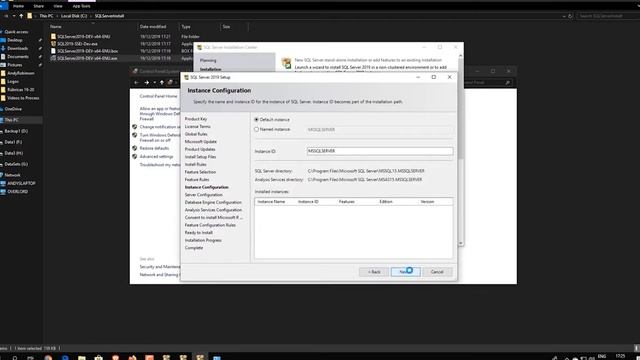Viewport: 640px width, 360px height.
Task: Sort by Date modified column
Action: [153, 27]
